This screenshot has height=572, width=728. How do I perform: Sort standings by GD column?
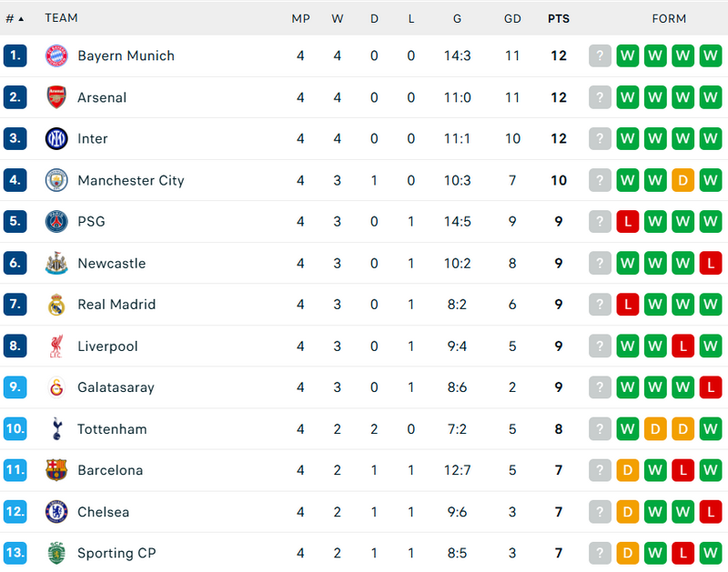tap(512, 18)
